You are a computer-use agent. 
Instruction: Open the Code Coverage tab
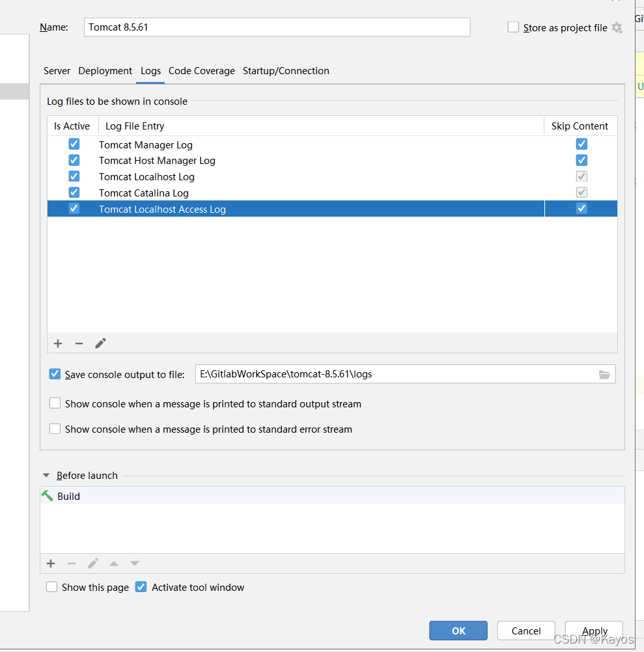tap(201, 71)
